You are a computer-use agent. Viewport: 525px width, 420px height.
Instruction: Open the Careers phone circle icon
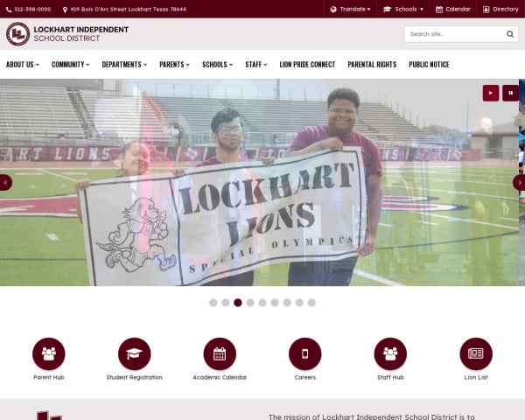[x=305, y=353]
